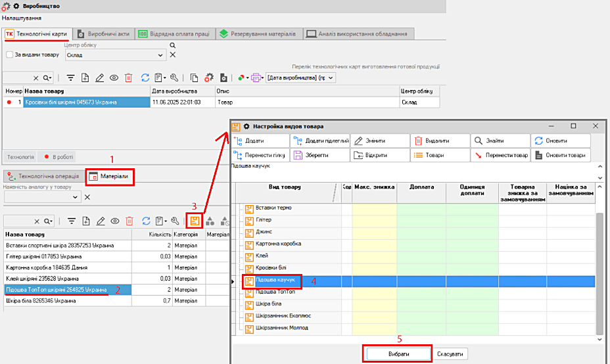Open the 'Матеріали' tab

pyautogui.click(x=111, y=177)
